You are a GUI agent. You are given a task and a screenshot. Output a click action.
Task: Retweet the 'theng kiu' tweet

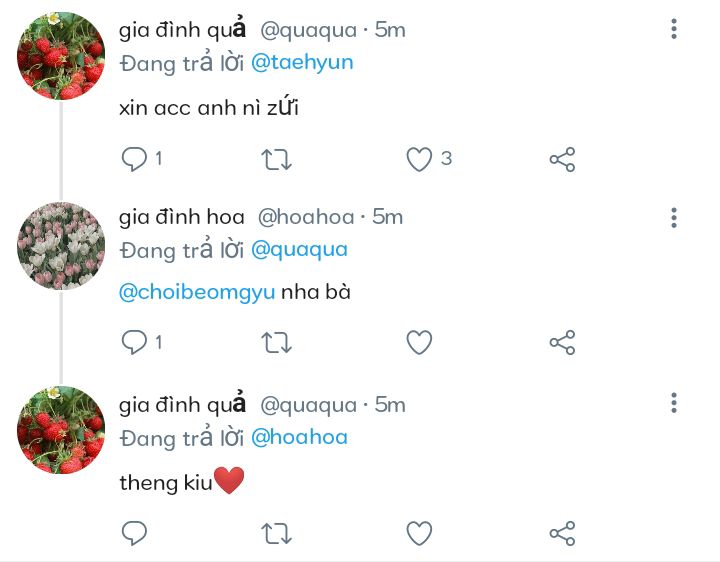(276, 534)
